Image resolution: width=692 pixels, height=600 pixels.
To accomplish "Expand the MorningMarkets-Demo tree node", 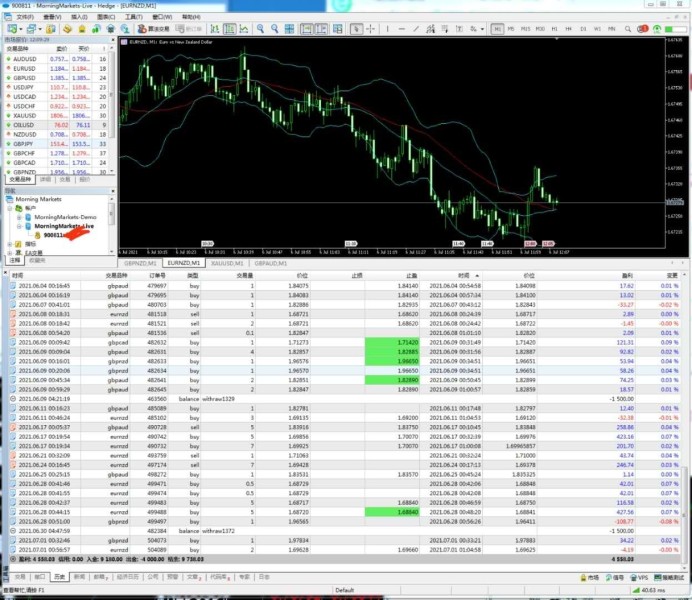I will pyautogui.click(x=19, y=217).
